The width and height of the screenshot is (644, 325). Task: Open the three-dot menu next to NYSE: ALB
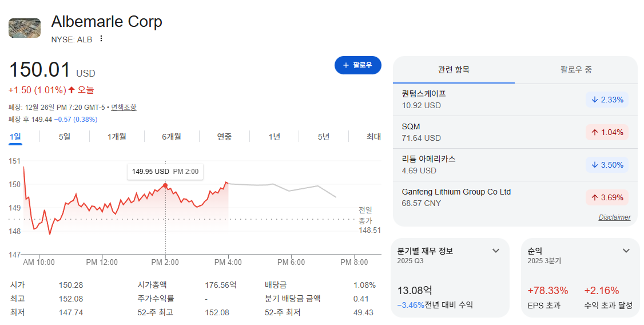[101, 39]
